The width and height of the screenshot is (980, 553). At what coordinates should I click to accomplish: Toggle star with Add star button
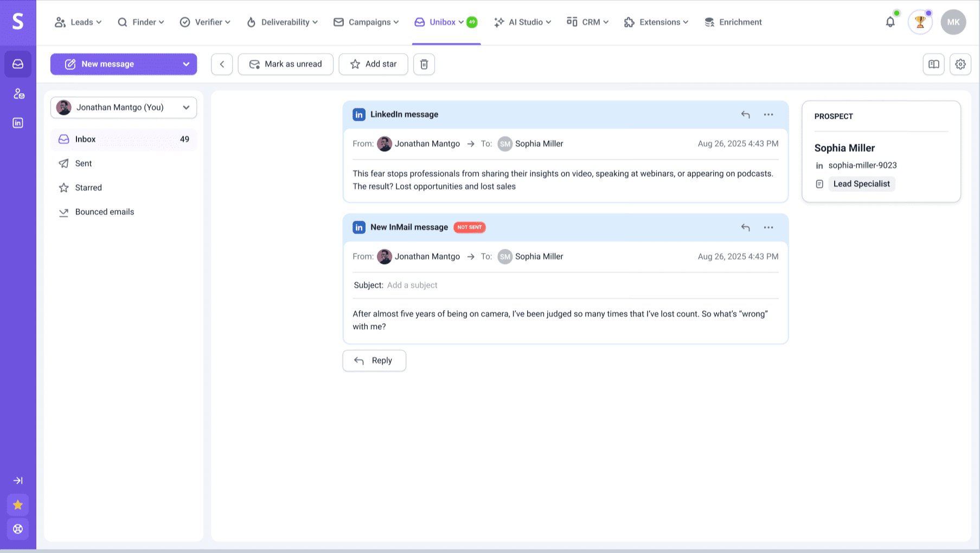pos(373,64)
